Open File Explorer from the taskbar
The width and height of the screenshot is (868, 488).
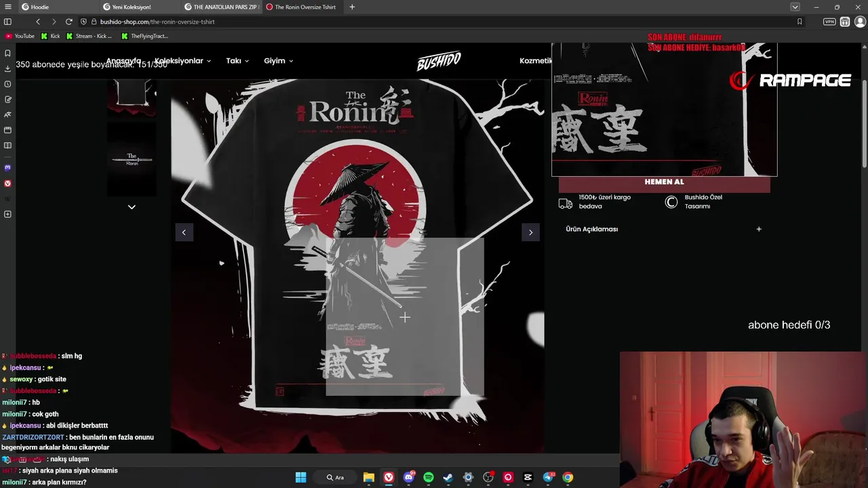(368, 477)
